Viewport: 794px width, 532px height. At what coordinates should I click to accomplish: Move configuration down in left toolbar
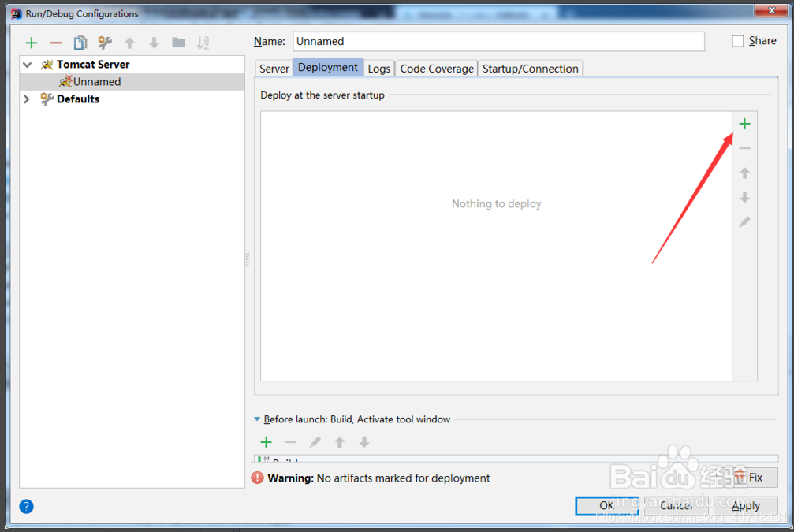pyautogui.click(x=154, y=43)
